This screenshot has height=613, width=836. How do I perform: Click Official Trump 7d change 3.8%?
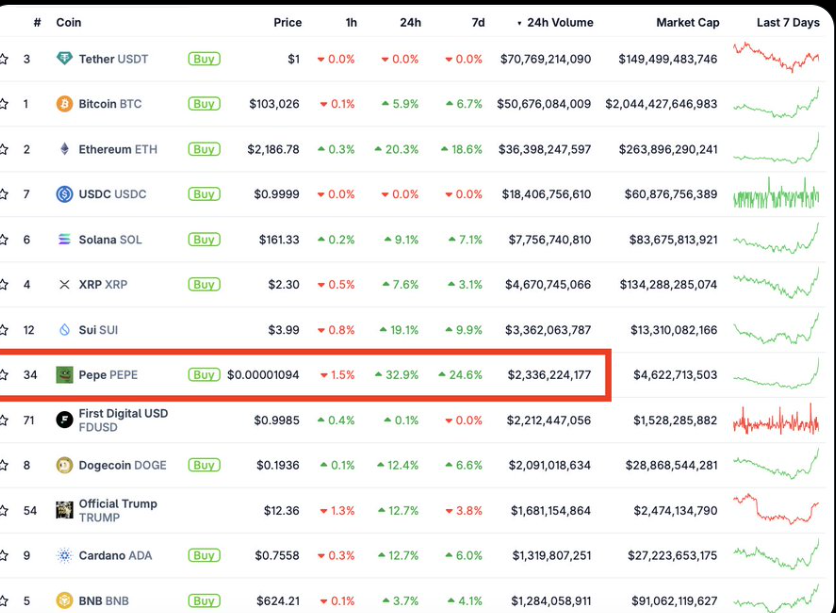tap(464, 510)
